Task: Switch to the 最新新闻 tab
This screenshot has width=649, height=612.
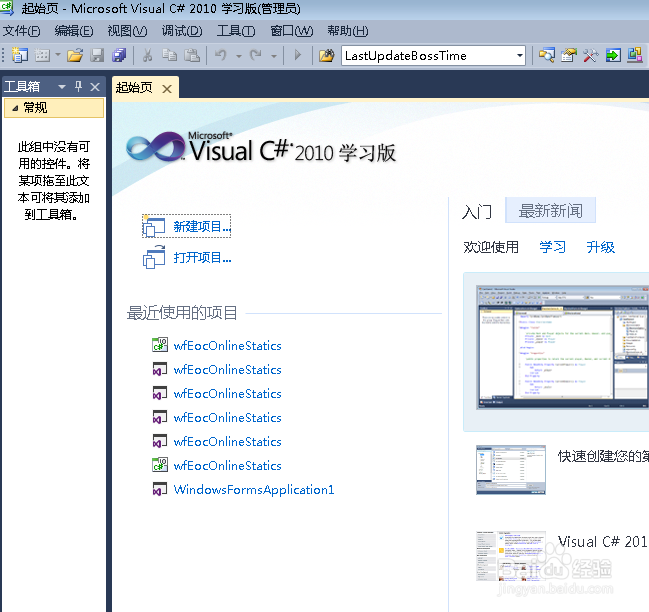Action: point(550,211)
